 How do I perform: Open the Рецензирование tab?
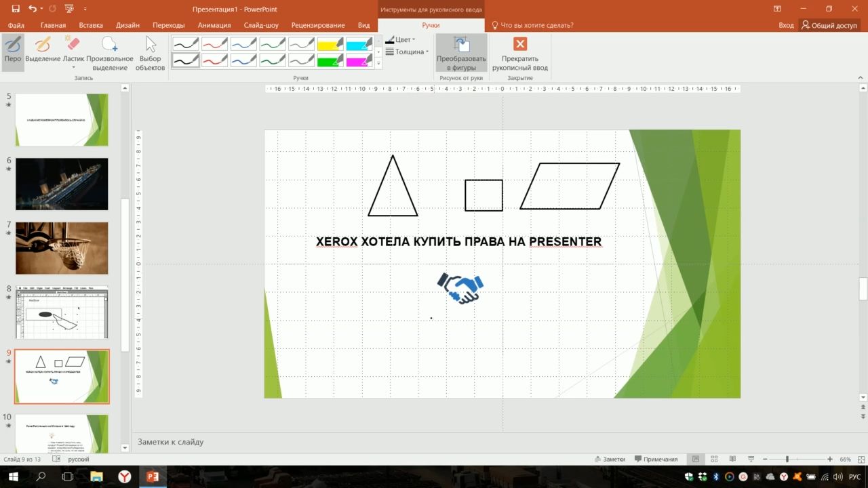click(x=318, y=25)
